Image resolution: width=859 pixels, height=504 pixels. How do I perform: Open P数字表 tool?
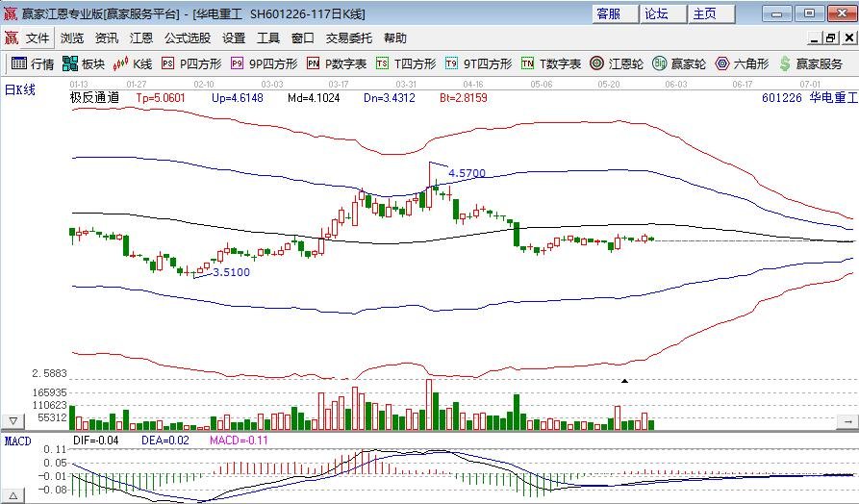(337, 64)
